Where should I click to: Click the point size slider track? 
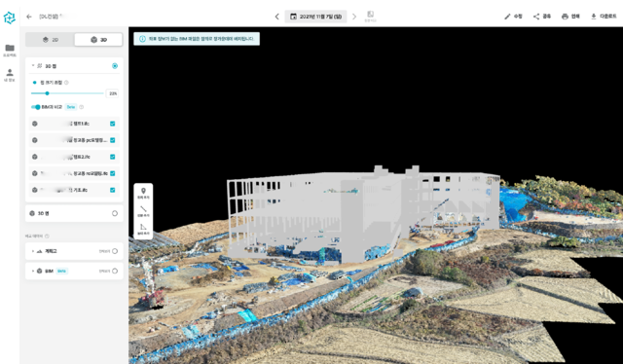pos(67,93)
